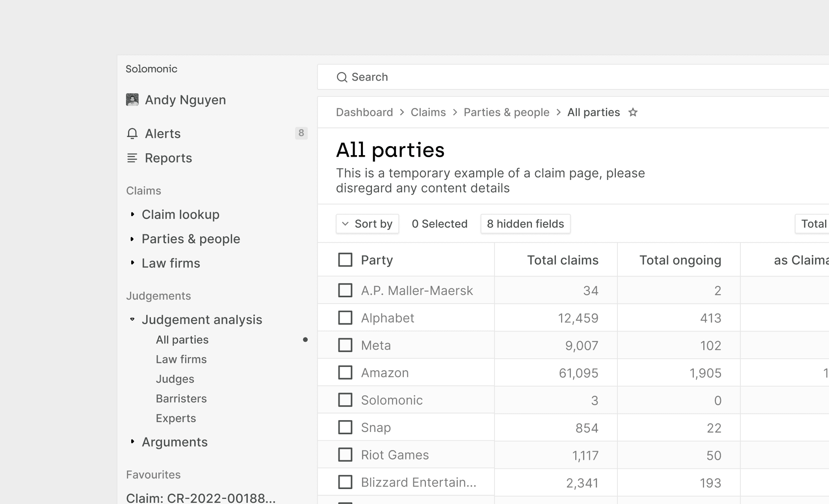Click the Alerts bell icon

tap(132, 134)
